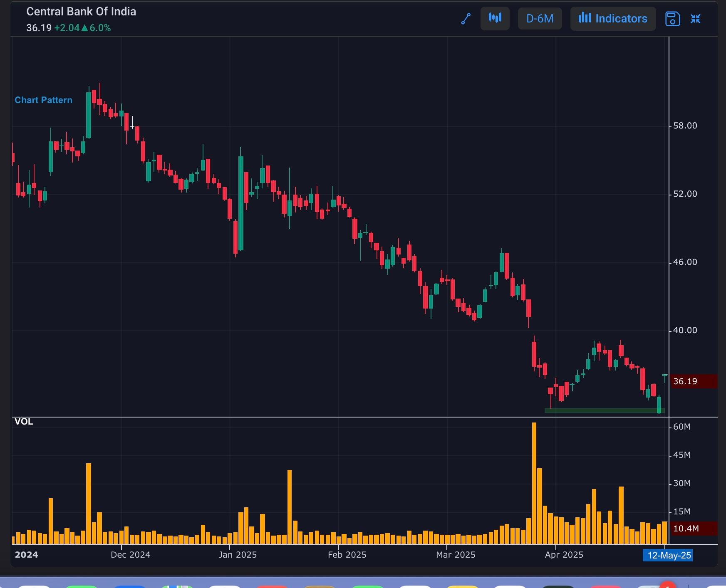
Task: Click the Central Bank Of India title
Action: pos(81,12)
